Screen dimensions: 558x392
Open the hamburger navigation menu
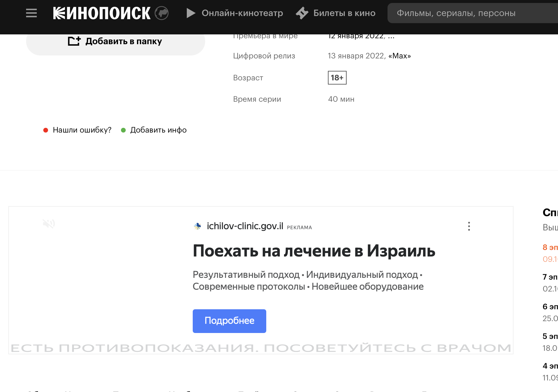click(x=31, y=13)
